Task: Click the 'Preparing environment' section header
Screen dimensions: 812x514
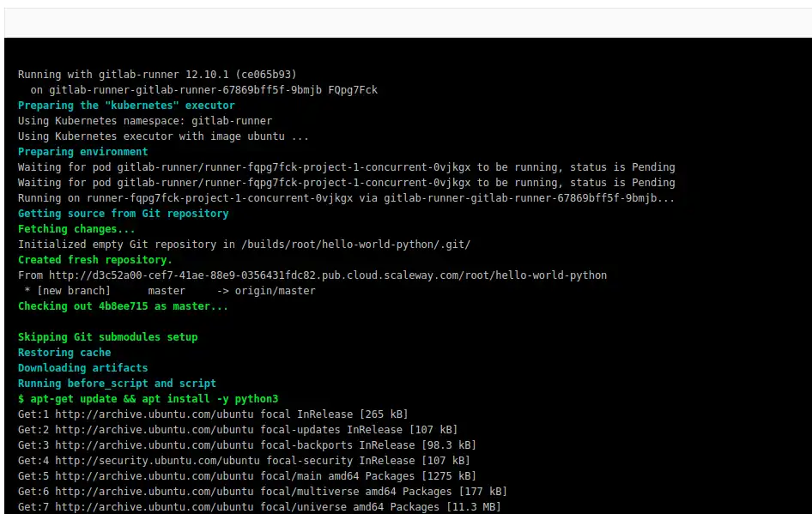Action: tap(83, 152)
